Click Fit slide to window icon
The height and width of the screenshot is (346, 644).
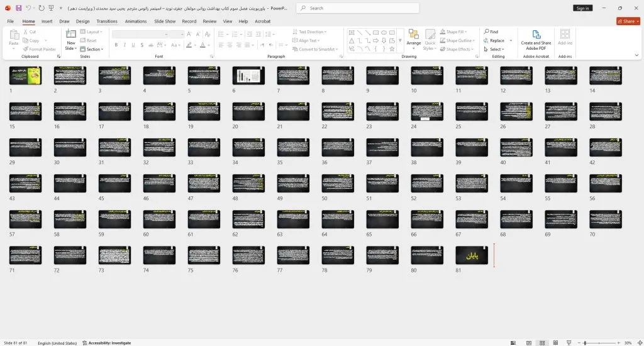(x=640, y=343)
